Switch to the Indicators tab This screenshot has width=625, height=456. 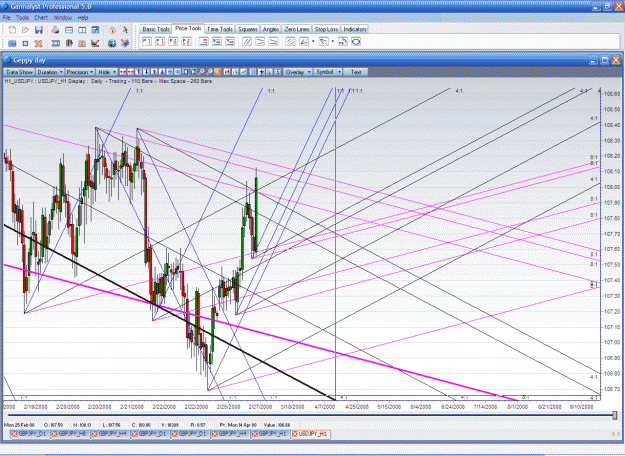355,29
